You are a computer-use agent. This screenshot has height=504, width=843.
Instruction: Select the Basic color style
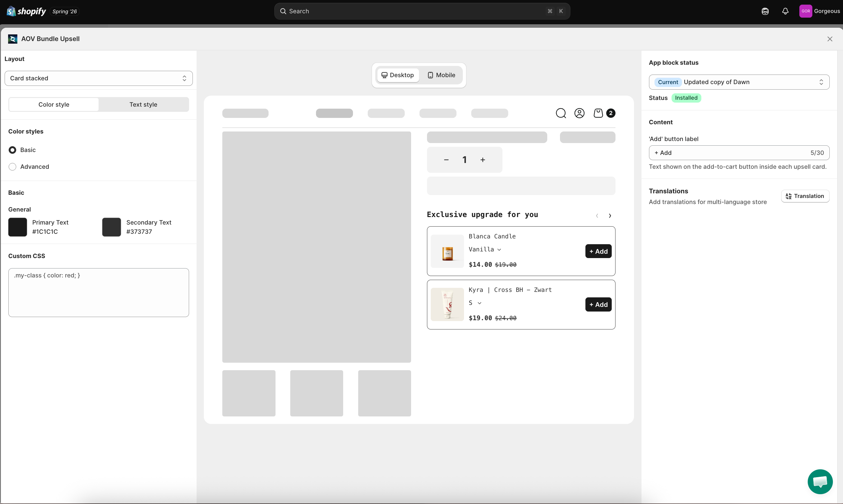coord(12,150)
